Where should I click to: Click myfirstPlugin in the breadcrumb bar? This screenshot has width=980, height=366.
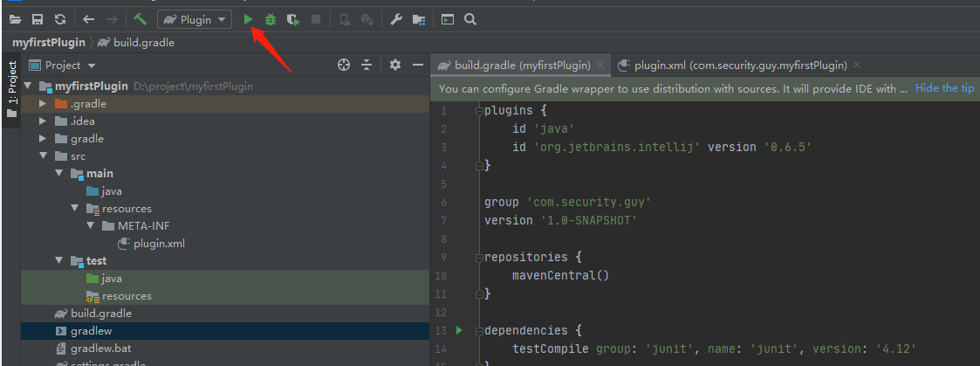49,43
